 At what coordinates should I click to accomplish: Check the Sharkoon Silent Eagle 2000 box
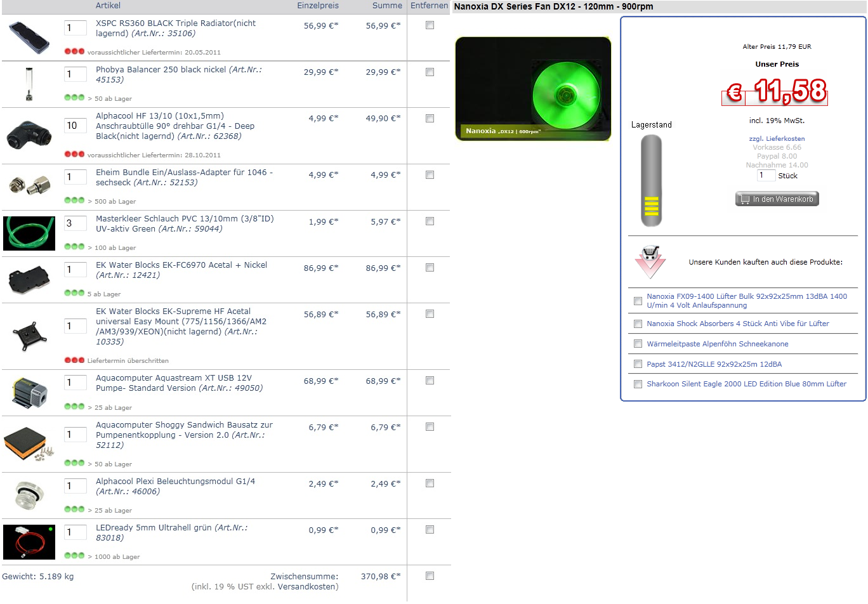(x=638, y=384)
